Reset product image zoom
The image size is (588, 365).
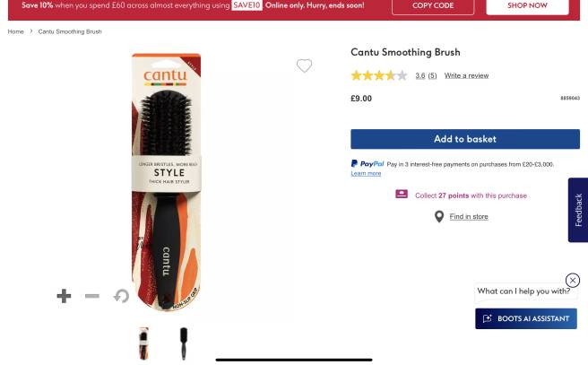pyautogui.click(x=121, y=296)
